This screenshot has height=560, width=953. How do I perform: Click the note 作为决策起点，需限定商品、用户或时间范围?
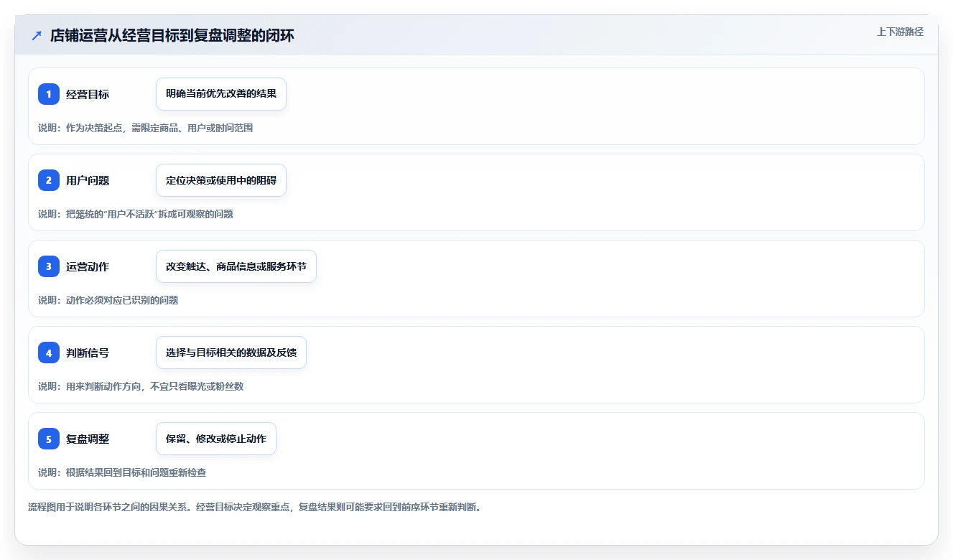[x=146, y=128]
